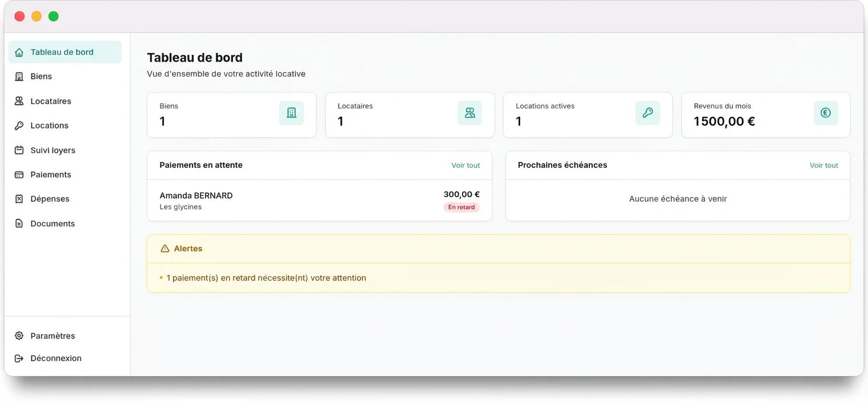
Task: Click the warning triangle icon next to Alertes
Action: pyautogui.click(x=165, y=249)
